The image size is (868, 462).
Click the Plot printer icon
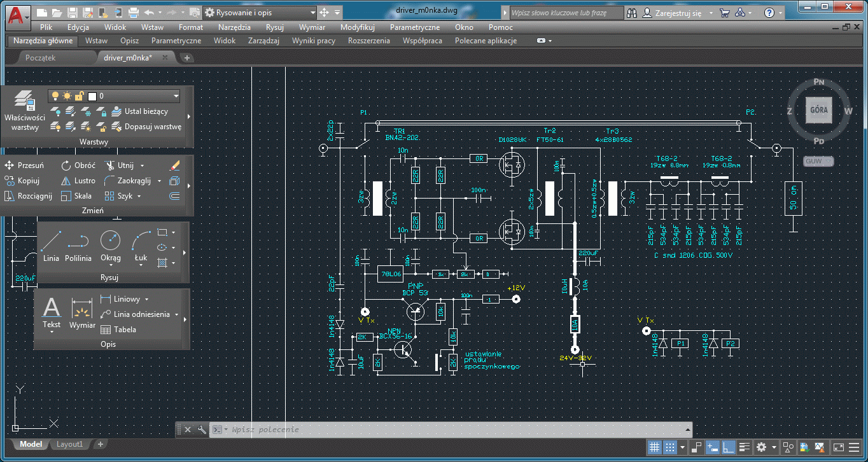point(134,13)
